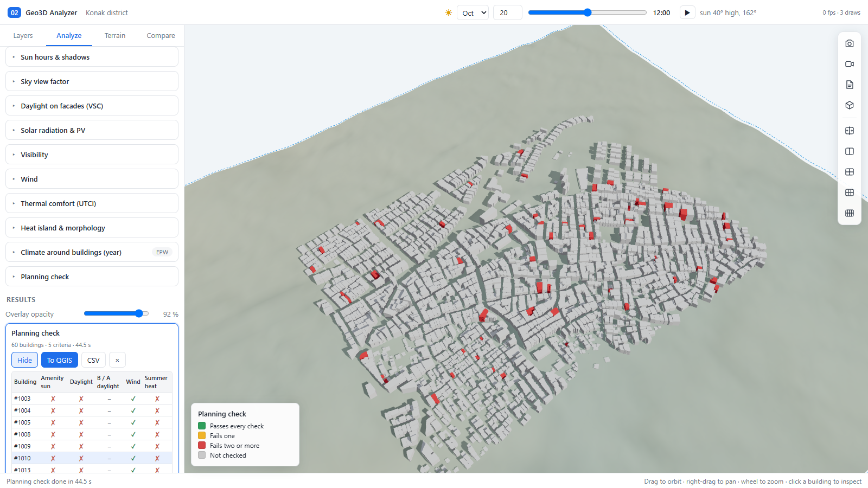Expand Climate around buildings (year) section
The height and width of the screenshot is (488, 868).
click(x=92, y=252)
